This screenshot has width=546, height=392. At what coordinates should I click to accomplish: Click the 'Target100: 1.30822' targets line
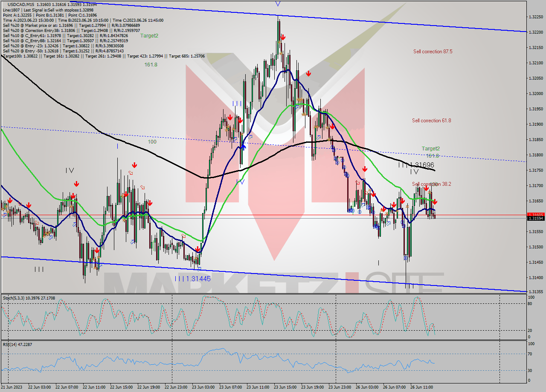coord(104,56)
